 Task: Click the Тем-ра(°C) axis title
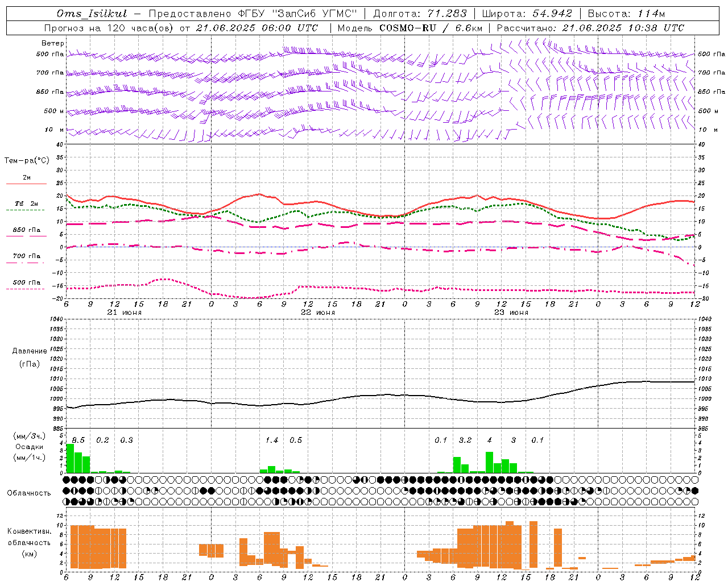[x=27, y=161]
